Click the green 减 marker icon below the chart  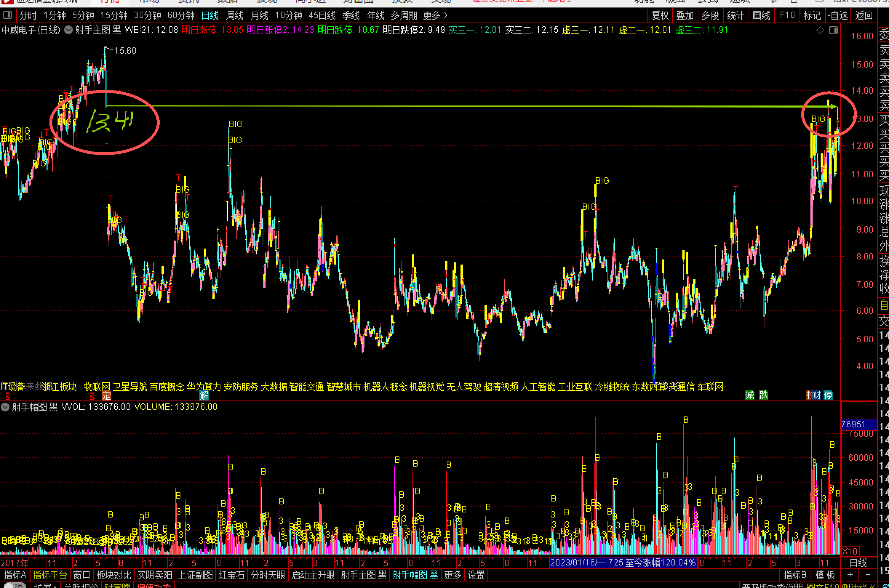point(749,395)
